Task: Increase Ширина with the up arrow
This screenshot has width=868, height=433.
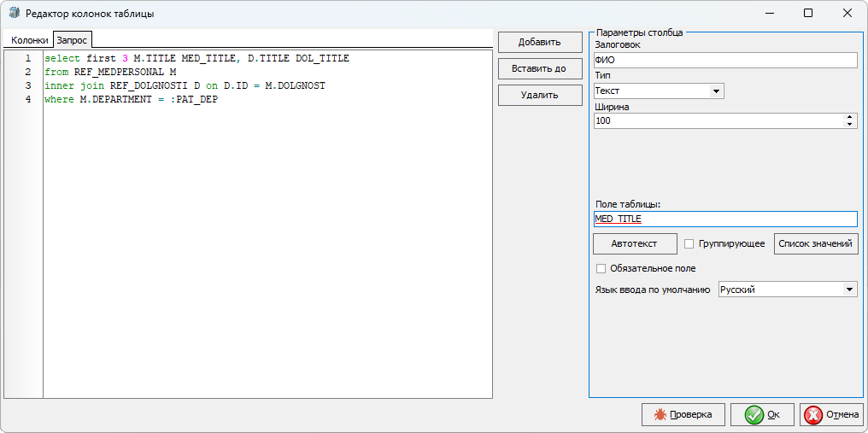Action: click(x=849, y=117)
